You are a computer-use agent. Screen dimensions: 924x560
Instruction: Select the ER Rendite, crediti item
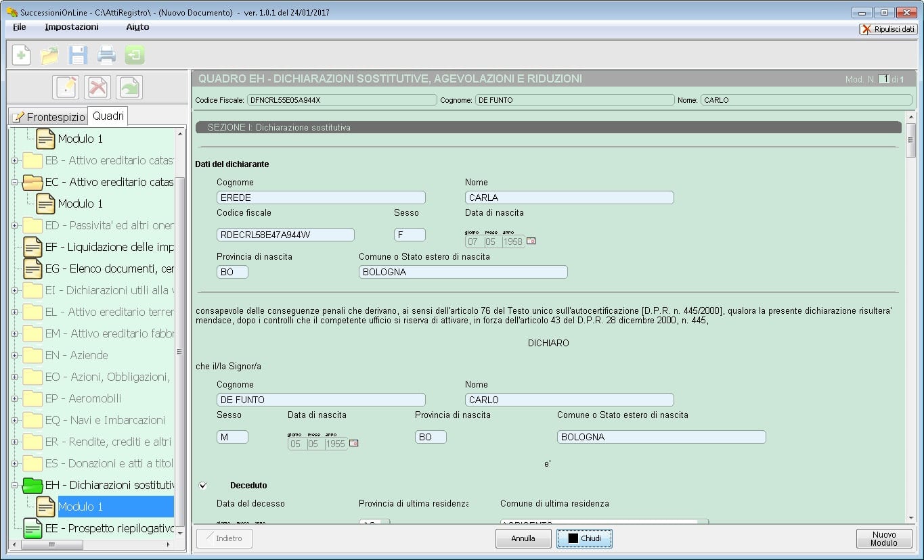(108, 442)
